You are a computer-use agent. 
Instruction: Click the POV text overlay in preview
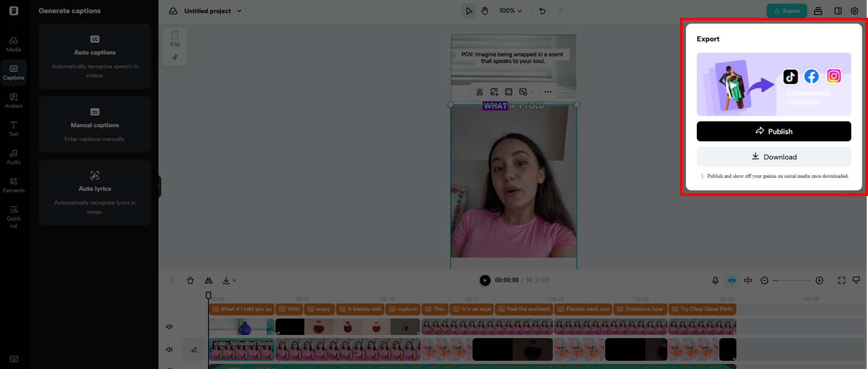point(512,58)
